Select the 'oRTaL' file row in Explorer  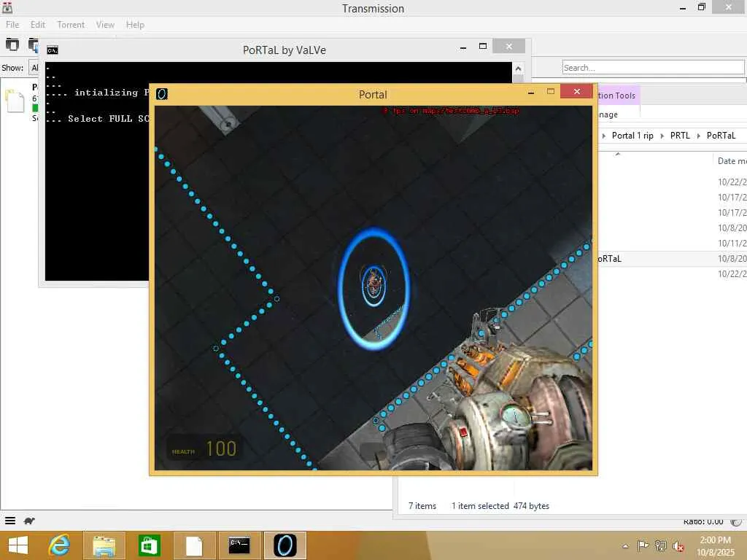click(x=672, y=259)
